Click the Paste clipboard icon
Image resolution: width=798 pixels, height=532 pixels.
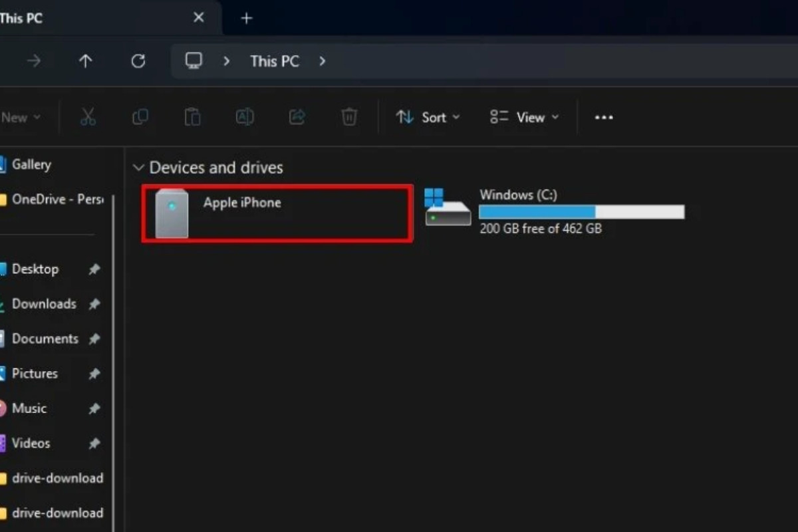click(x=192, y=118)
